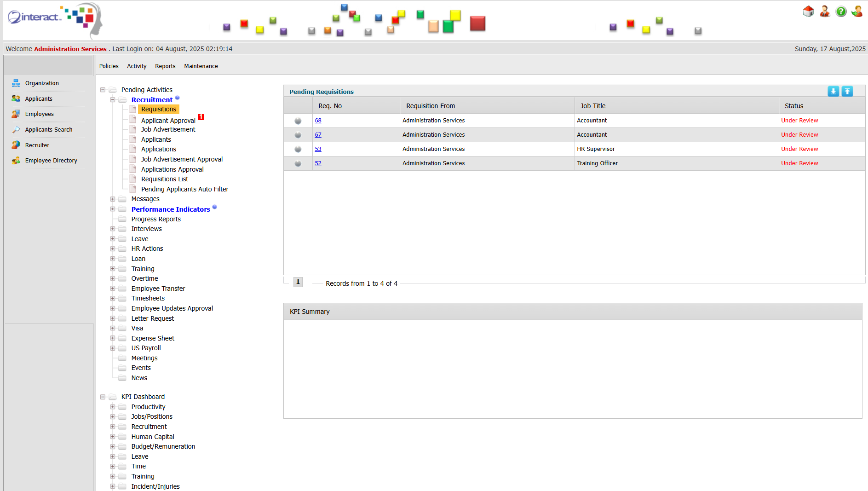
Task: Click the Employee Directory sidebar icon
Action: 16,161
